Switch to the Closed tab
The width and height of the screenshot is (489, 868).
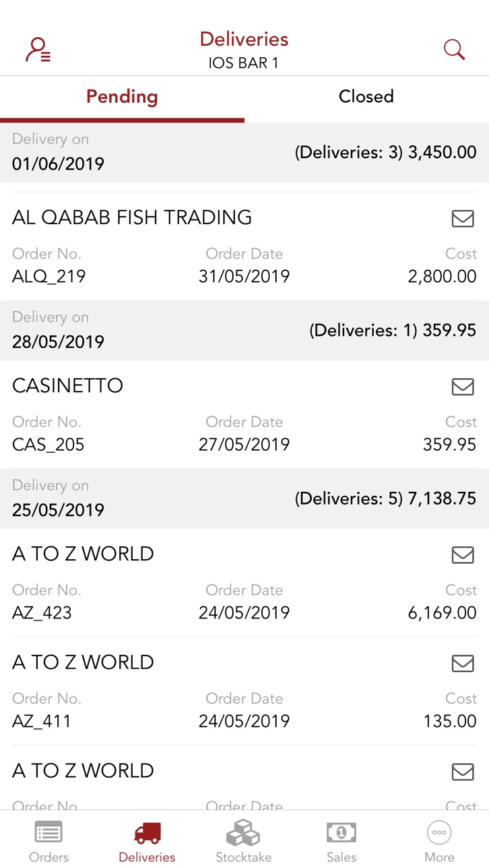click(x=366, y=97)
